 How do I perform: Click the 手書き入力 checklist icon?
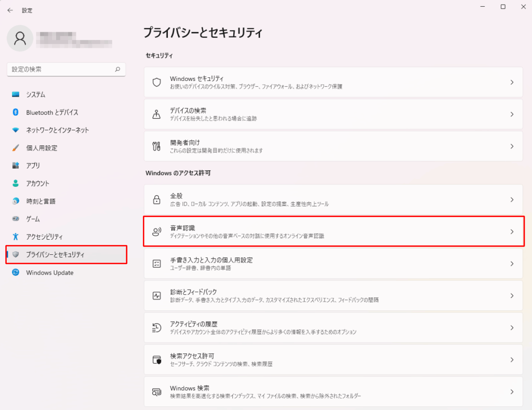point(156,264)
